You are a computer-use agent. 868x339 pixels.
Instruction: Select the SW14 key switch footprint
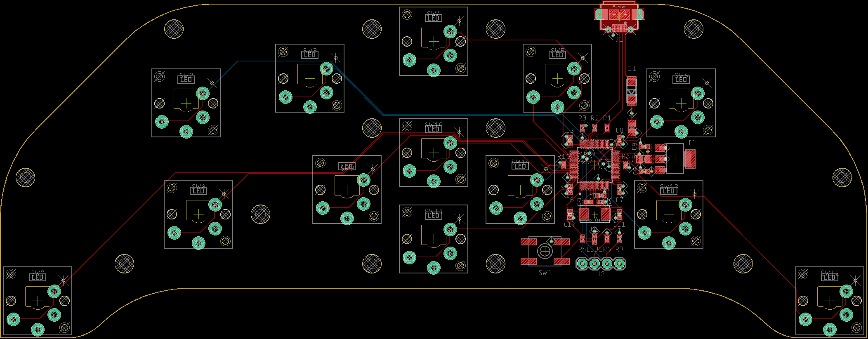click(520, 190)
